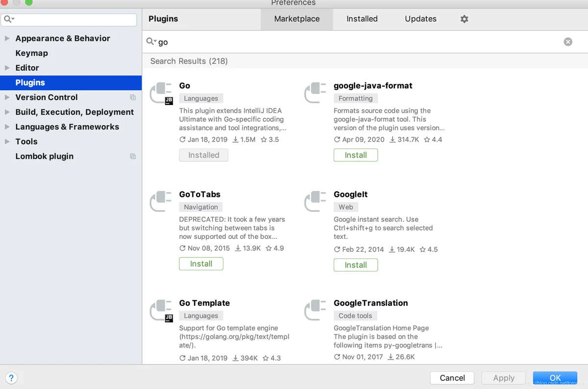Install the GoToTabs plugin

pos(201,264)
